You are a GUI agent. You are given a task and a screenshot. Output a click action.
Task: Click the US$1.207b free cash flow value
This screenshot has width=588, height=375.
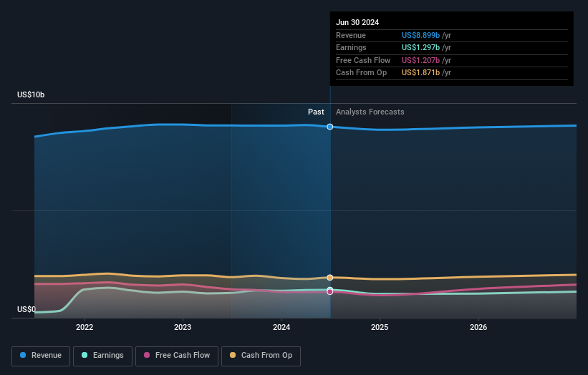[420, 60]
